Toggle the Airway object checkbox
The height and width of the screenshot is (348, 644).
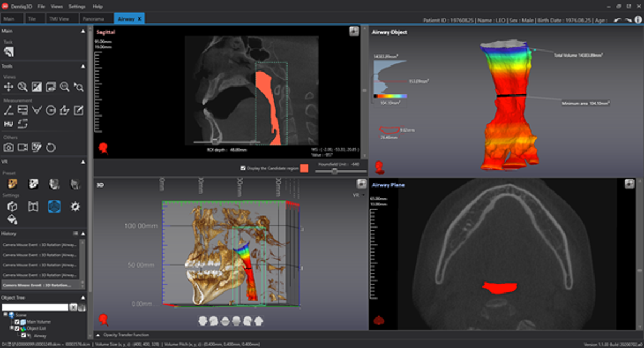[x=23, y=335]
